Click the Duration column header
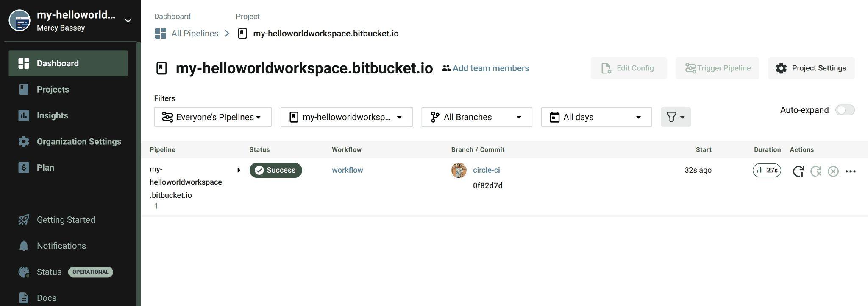The height and width of the screenshot is (306, 868). (x=767, y=150)
